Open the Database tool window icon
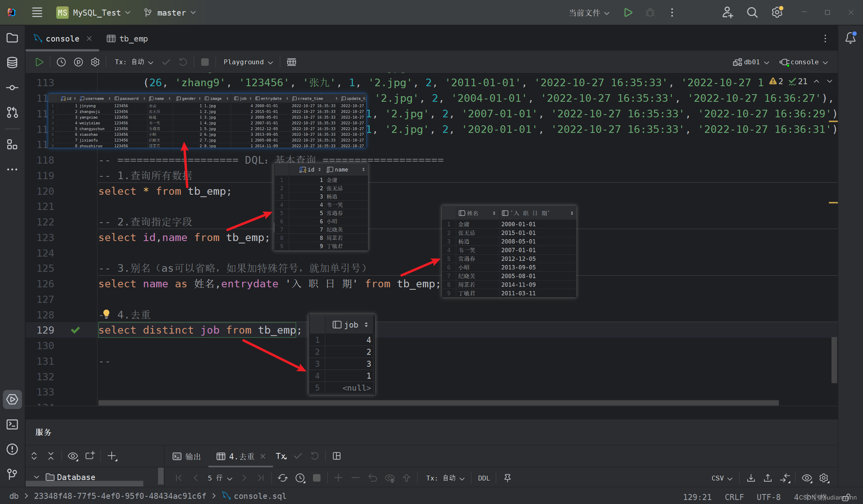Screen dimensions: 863x504 click(x=12, y=62)
